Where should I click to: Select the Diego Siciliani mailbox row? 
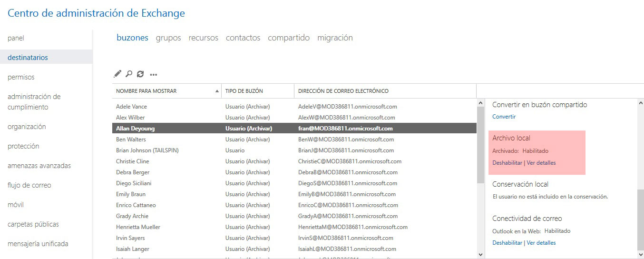click(x=294, y=183)
